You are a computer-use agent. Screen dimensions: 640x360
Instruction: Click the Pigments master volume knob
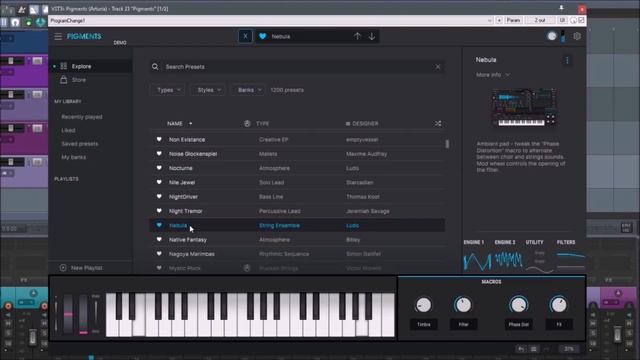(x=551, y=36)
